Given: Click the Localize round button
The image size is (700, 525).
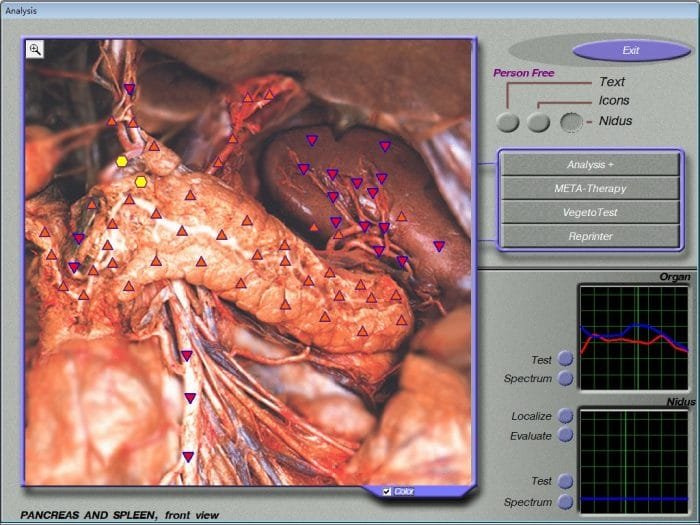Looking at the screenshot, I should pos(566,416).
